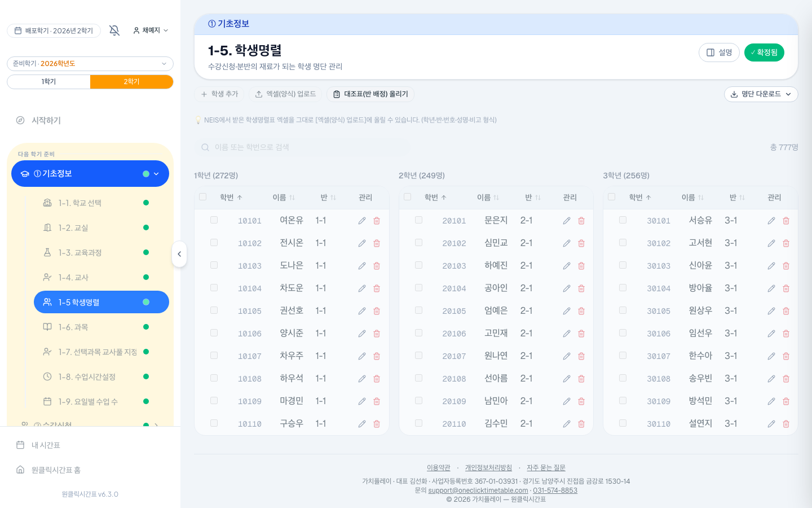Sort 3학년 table by 반
This screenshot has width=812, height=508.
(738, 198)
